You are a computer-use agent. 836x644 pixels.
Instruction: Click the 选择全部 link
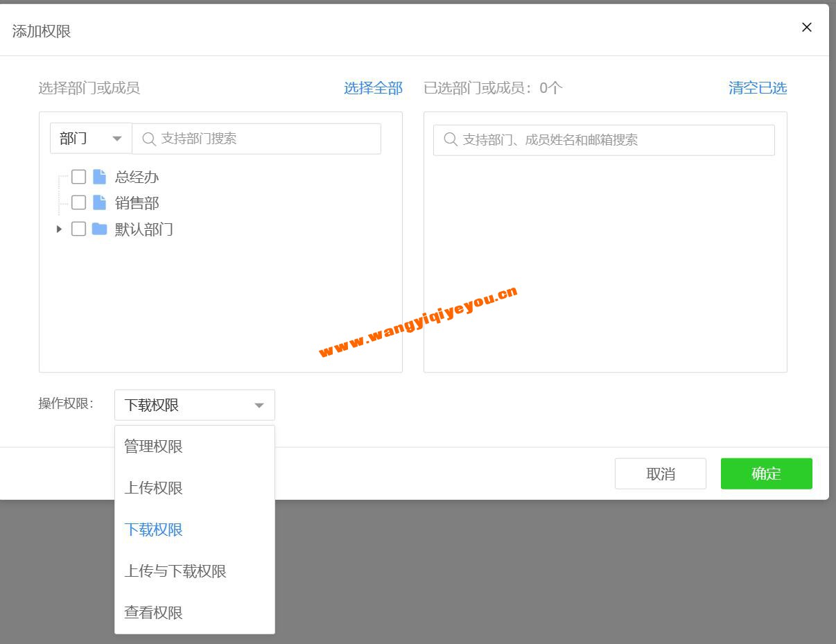click(373, 88)
